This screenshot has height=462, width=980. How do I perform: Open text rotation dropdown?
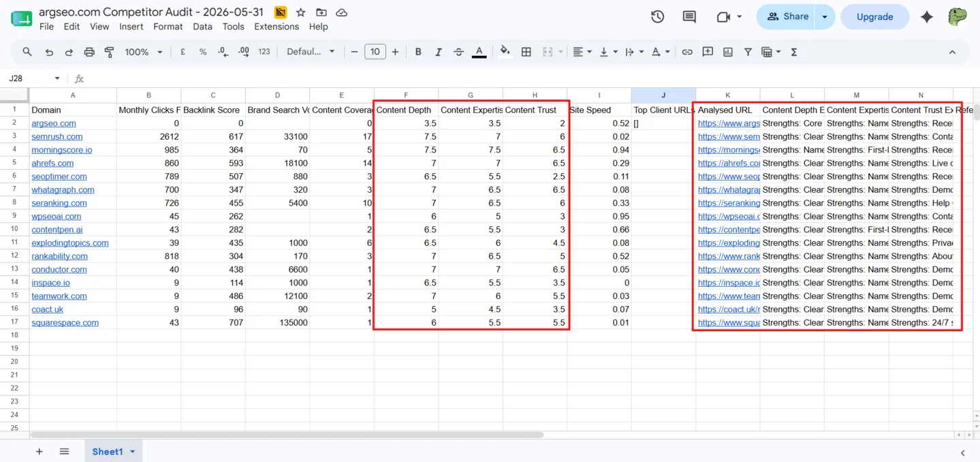coord(660,52)
